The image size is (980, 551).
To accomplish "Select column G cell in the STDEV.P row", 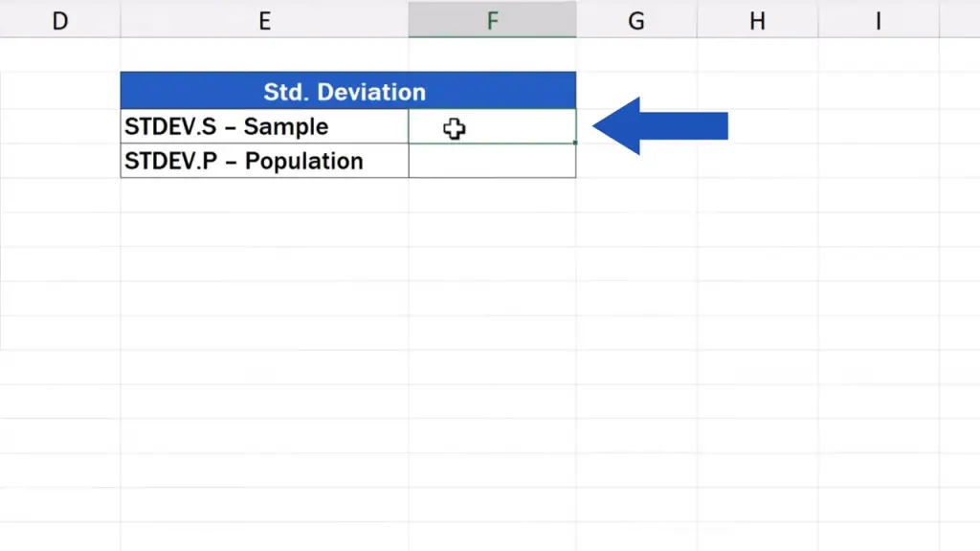I will coord(636,161).
